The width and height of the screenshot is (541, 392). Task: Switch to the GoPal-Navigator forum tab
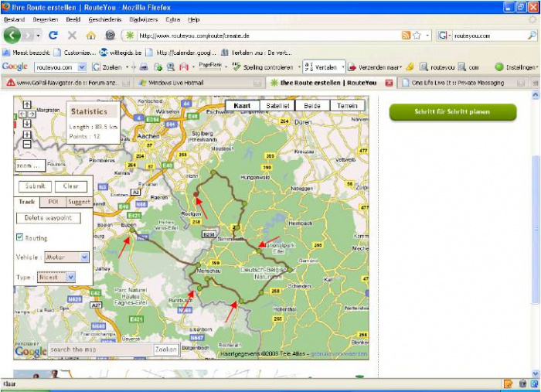pyautogui.click(x=68, y=83)
